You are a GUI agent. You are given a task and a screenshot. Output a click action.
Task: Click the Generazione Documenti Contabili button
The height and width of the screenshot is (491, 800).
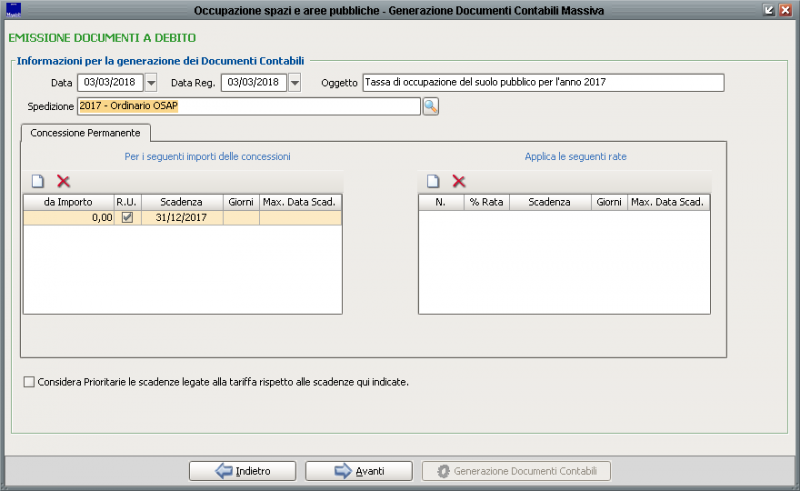[x=516, y=471]
